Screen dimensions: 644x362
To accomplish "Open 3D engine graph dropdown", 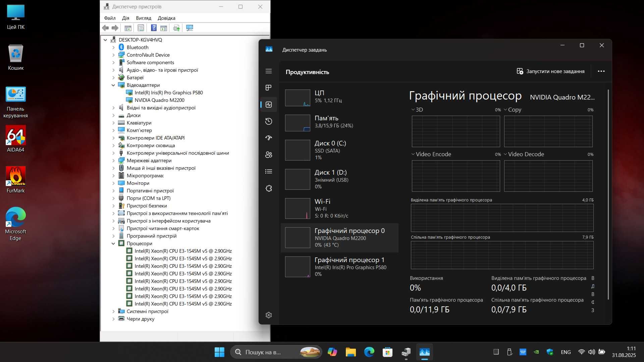I will point(417,110).
